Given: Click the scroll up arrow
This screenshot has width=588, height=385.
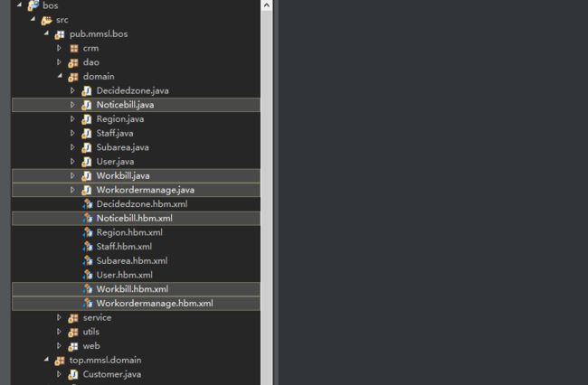Looking at the screenshot, I should 266,5.
